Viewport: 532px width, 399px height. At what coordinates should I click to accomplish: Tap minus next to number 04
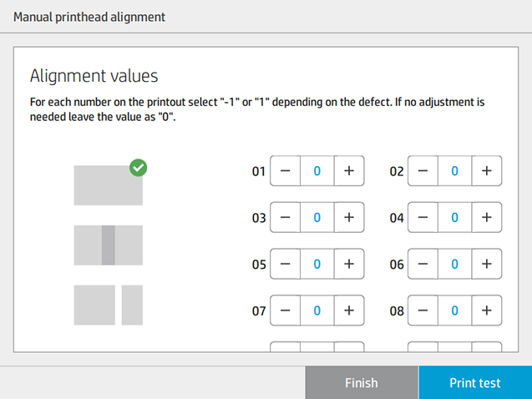[423, 218]
